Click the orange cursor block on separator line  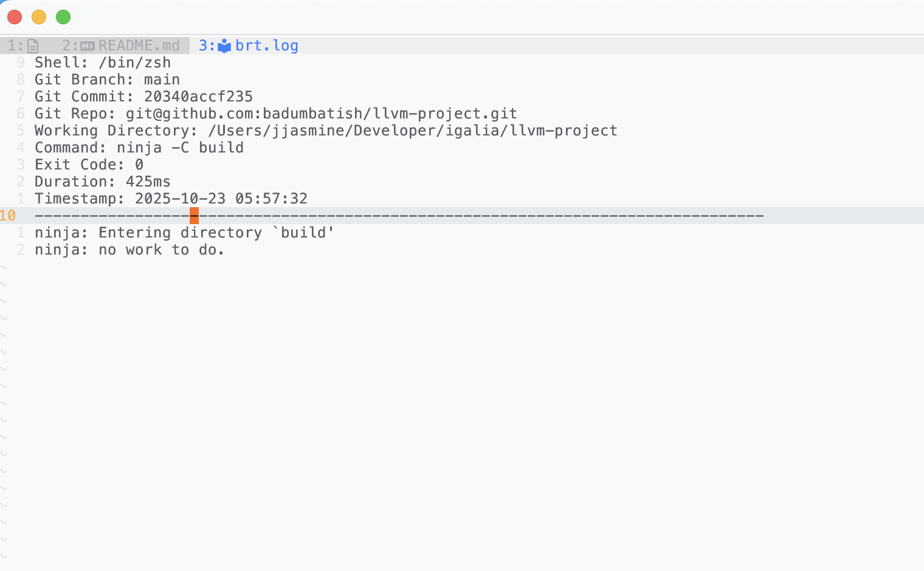pyautogui.click(x=194, y=216)
